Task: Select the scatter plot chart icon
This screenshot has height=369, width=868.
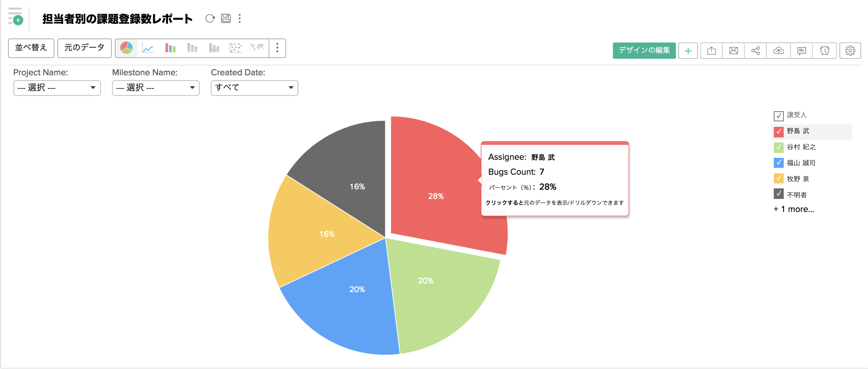Action: point(236,48)
